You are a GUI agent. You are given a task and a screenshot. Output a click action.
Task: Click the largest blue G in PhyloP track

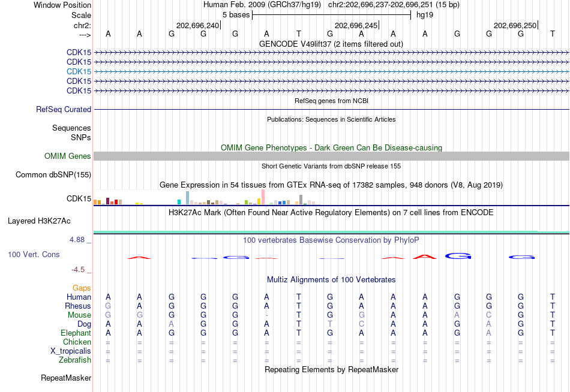coord(458,256)
